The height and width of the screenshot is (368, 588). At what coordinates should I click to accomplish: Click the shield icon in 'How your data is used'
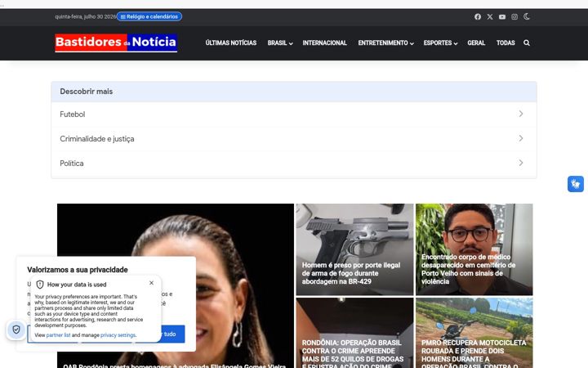(x=40, y=285)
